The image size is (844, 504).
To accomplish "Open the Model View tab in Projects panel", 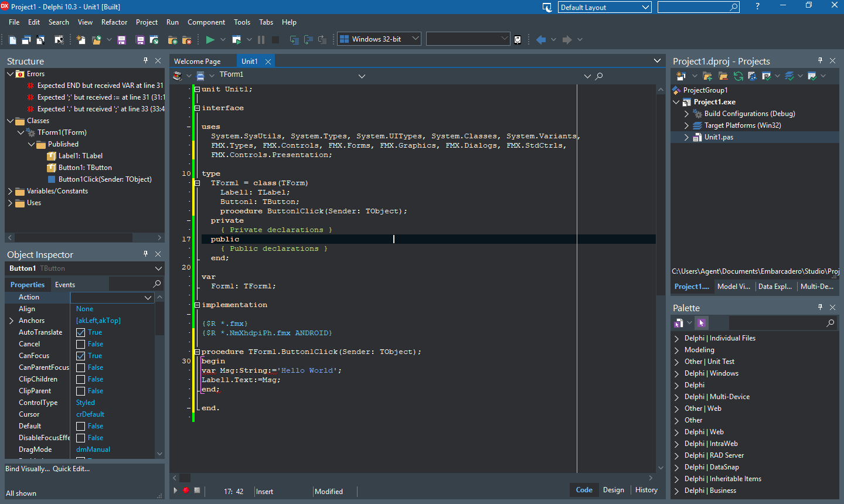I will click(x=734, y=287).
